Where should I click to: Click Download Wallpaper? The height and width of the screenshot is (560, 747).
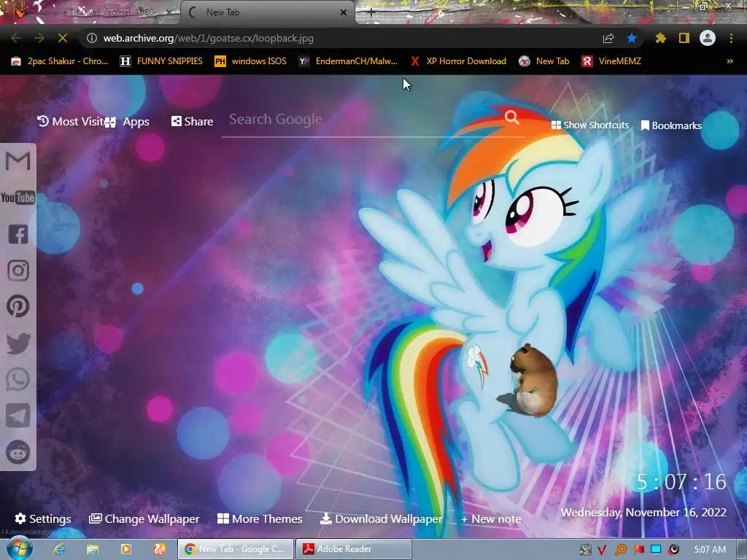coord(381,518)
